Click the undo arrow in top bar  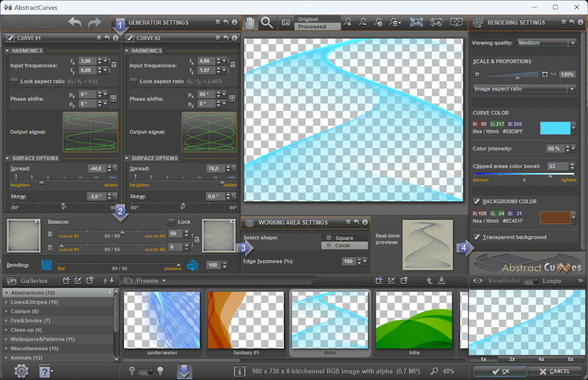point(75,23)
